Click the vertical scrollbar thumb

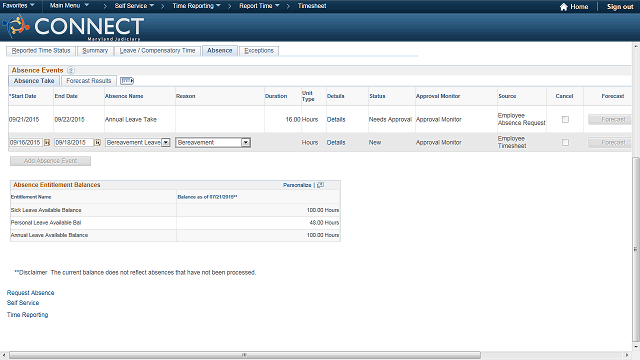tap(636, 249)
